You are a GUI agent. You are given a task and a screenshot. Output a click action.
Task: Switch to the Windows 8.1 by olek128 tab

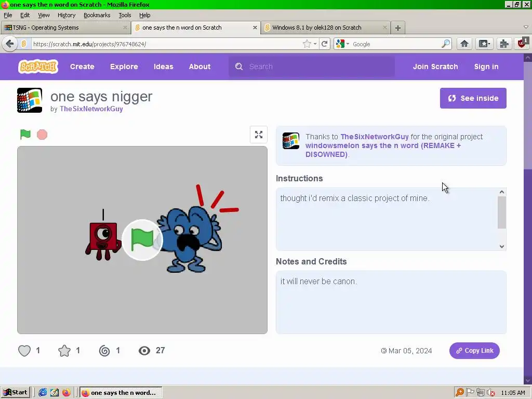point(326,28)
